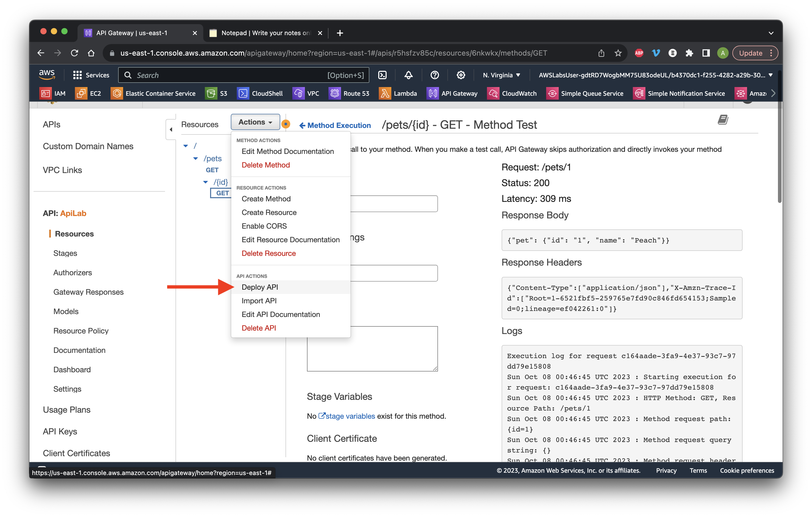The height and width of the screenshot is (517, 812).
Task: Click the browser Update button
Action: 755,53
